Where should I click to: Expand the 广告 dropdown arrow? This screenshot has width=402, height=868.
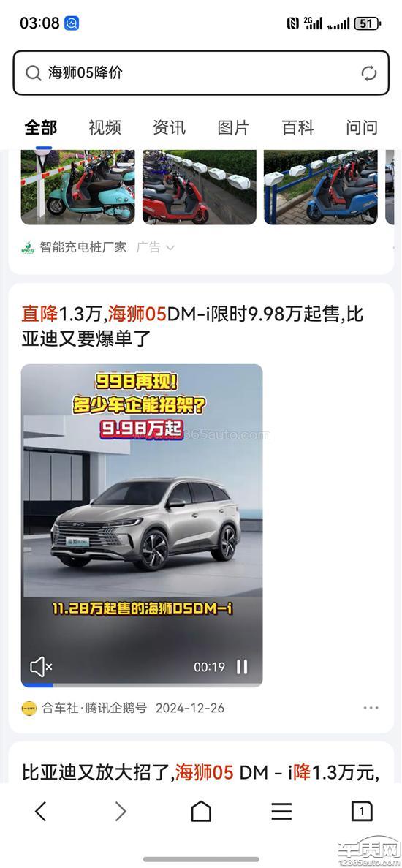pyautogui.click(x=170, y=247)
